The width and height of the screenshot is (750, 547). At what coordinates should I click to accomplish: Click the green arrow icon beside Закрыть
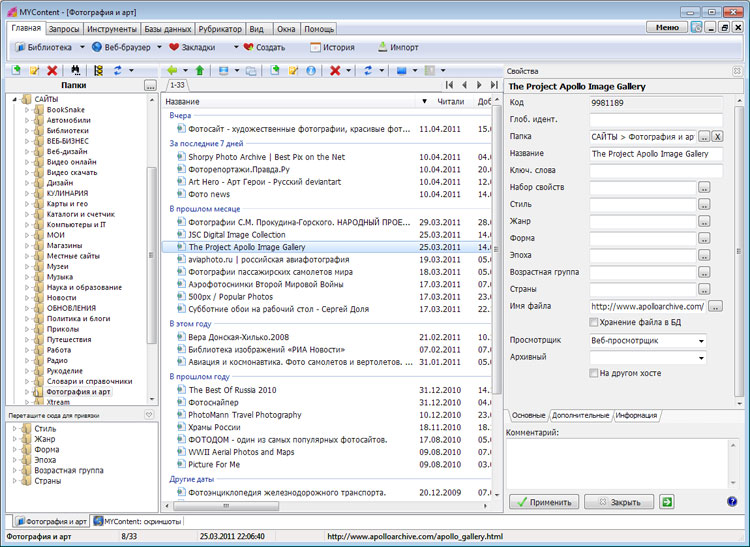[667, 502]
